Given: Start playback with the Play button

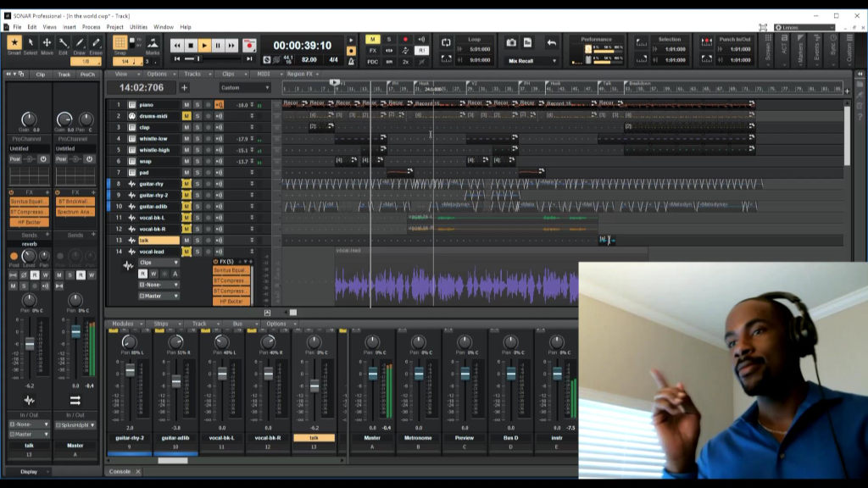Looking at the screenshot, I should pyautogui.click(x=204, y=46).
